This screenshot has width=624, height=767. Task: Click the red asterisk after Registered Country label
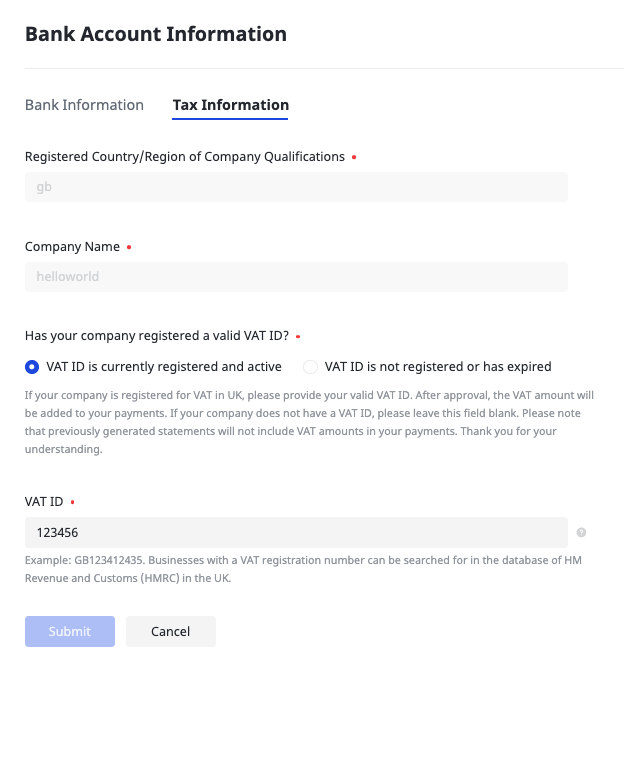tap(354, 157)
